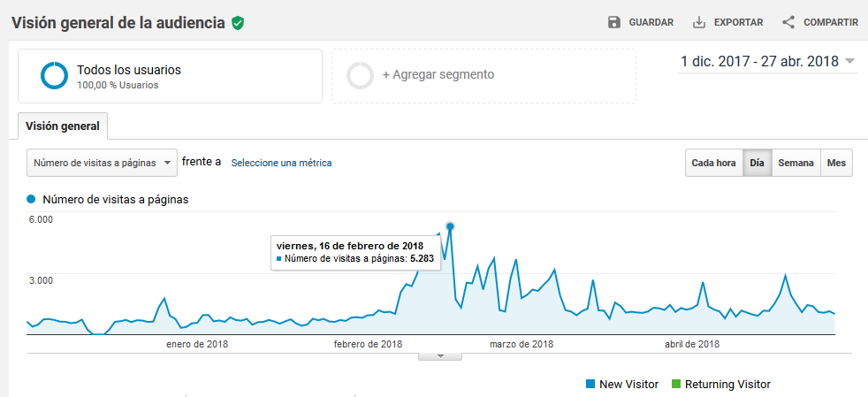Image resolution: width=868 pixels, height=397 pixels.
Task: Click the blue dot beside chart legend
Action: (32, 200)
